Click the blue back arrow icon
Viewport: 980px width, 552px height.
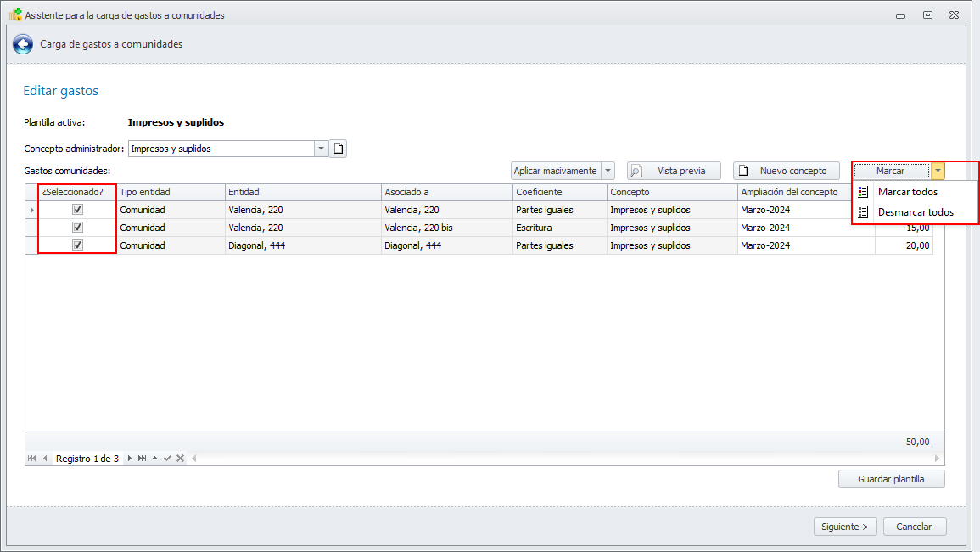click(x=23, y=44)
